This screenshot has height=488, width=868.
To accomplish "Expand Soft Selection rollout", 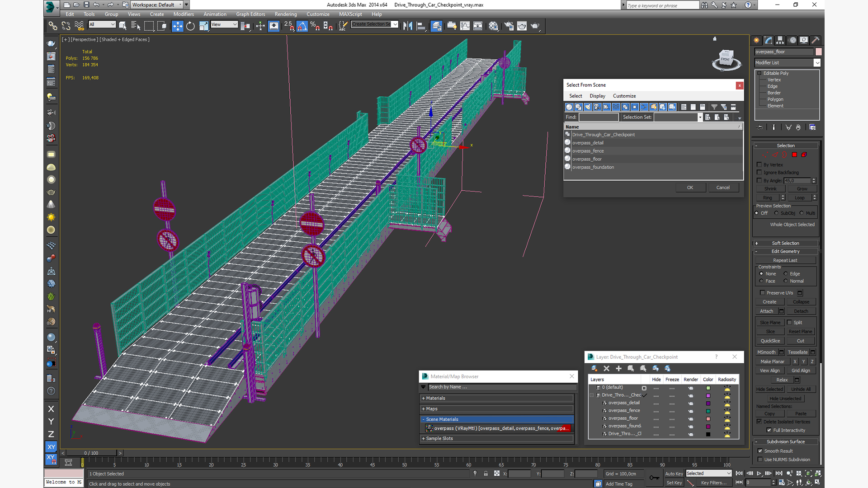I will click(x=786, y=243).
